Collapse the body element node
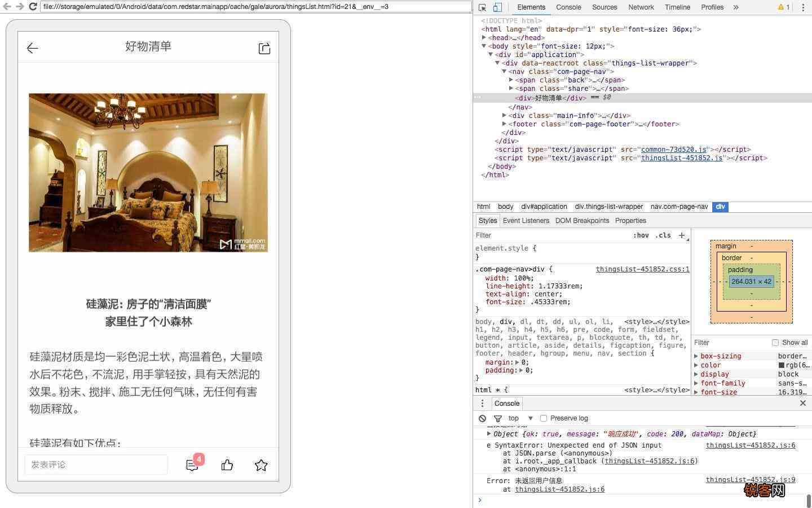The width and height of the screenshot is (812, 508). 484,46
